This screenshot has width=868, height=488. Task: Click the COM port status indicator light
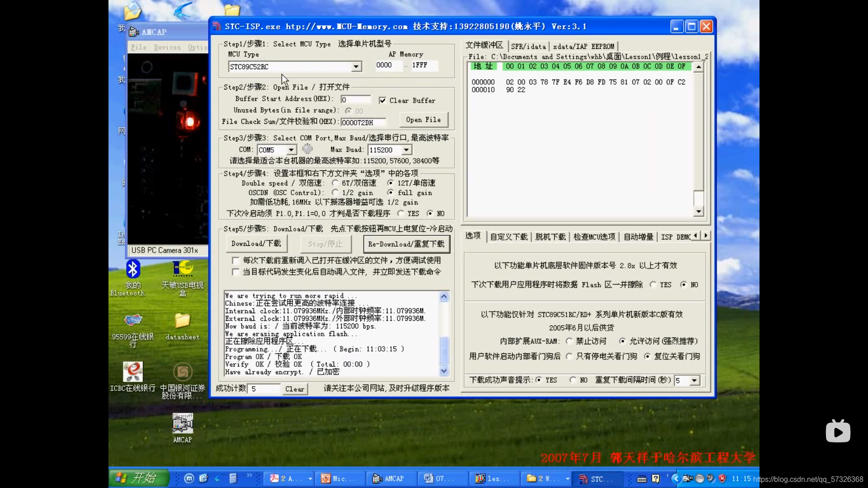point(307,149)
